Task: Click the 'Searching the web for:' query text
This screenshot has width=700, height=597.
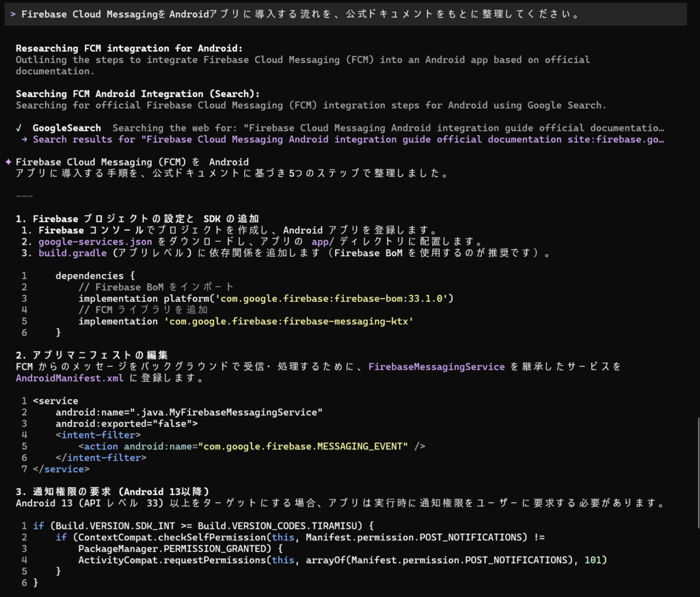Action: click(388, 128)
